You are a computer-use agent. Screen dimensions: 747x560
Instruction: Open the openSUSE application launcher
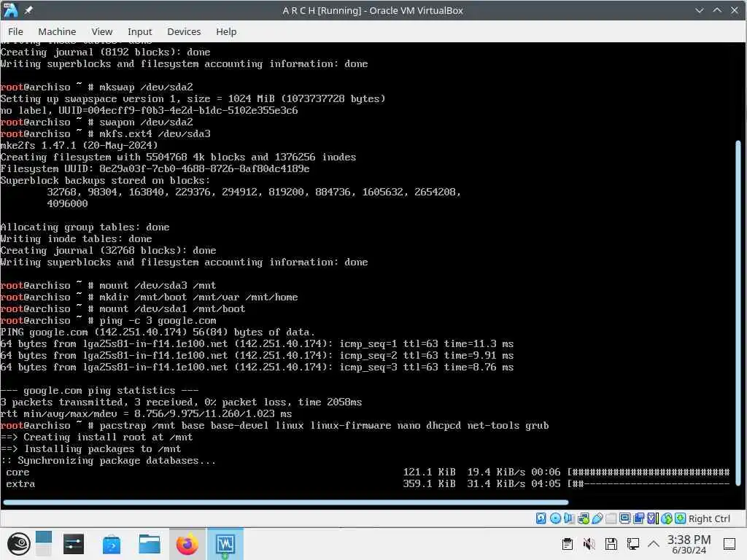(18, 544)
